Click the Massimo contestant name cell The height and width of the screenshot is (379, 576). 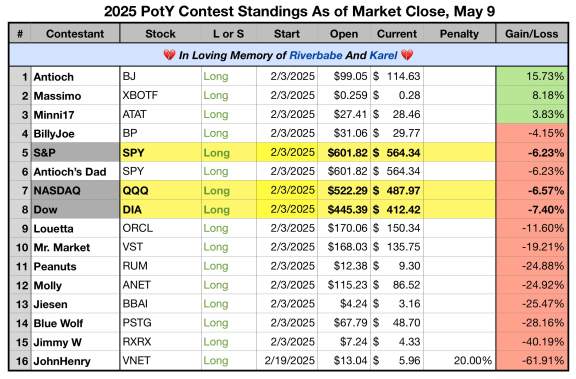pyautogui.click(x=75, y=96)
